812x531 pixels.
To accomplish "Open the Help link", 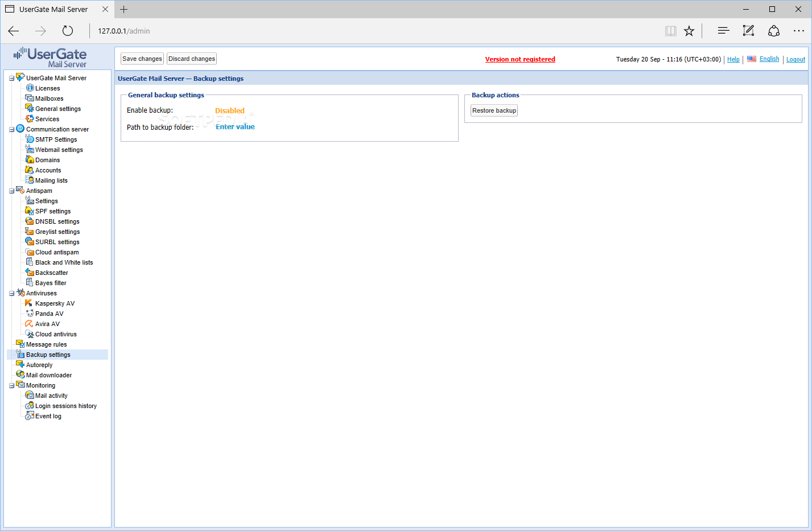I will tap(733, 59).
